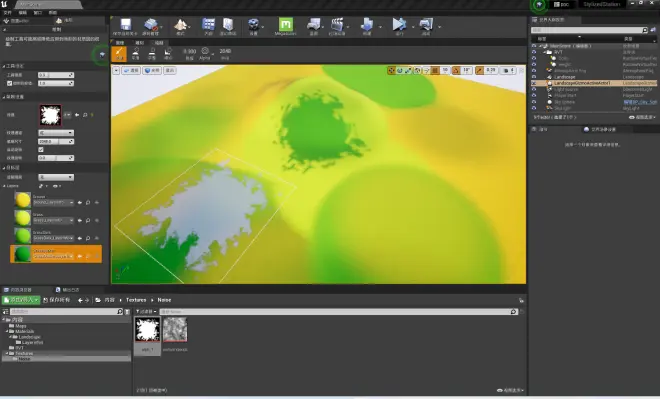
Task: Click the Save Current Level toolbar icon
Action: [x=125, y=24]
